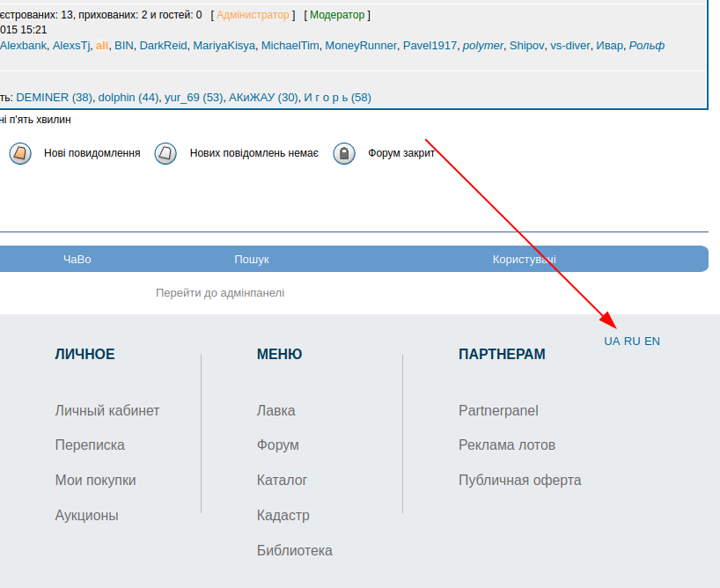Click the 'Нові повидомлення' new posts icon
Screen dimensions: 720x588
pyautogui.click(x=20, y=153)
